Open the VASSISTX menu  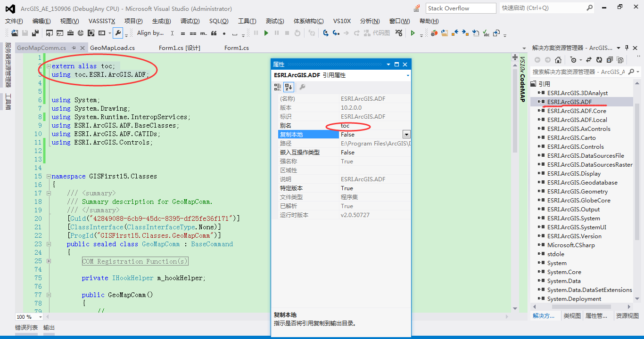click(101, 21)
